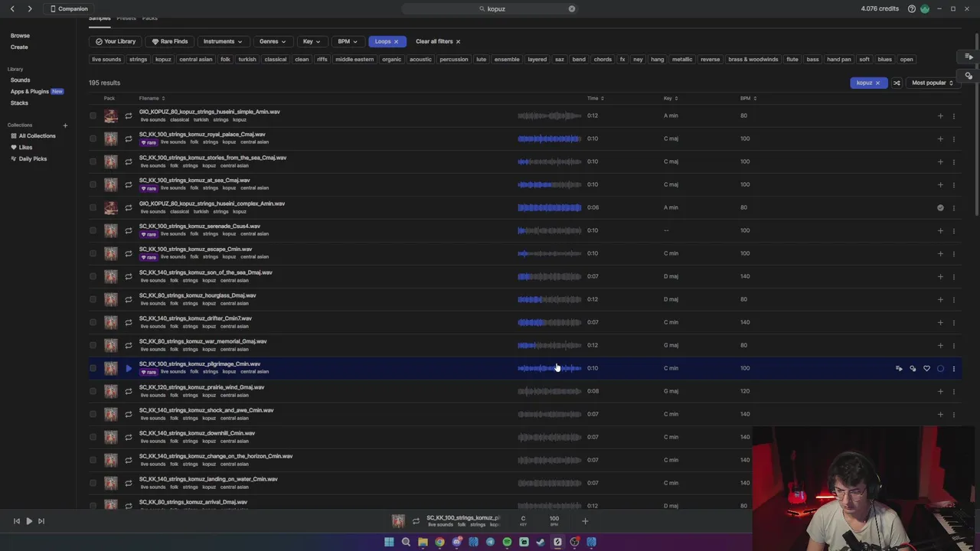
Task: Add pilgrimage_Cmin sample to queue
Action: [899, 368]
